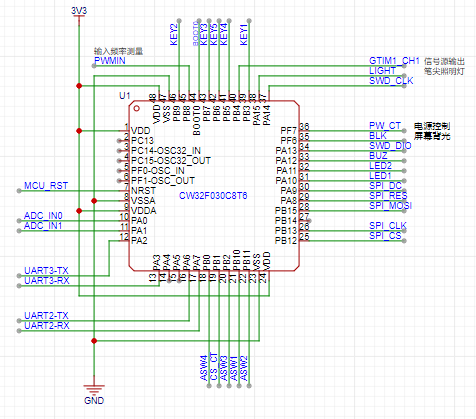Click the VSSA pin name
Screen dimensions: 476x419
click(143, 201)
